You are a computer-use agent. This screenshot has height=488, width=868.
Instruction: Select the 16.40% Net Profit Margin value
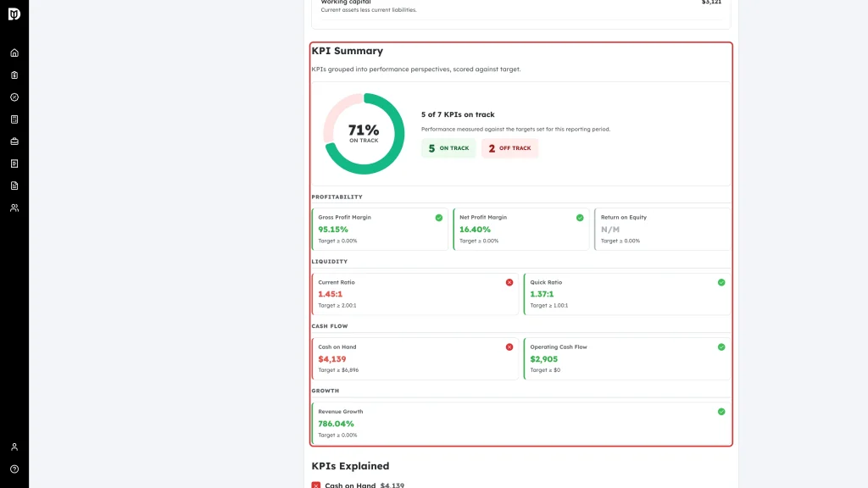pyautogui.click(x=475, y=230)
